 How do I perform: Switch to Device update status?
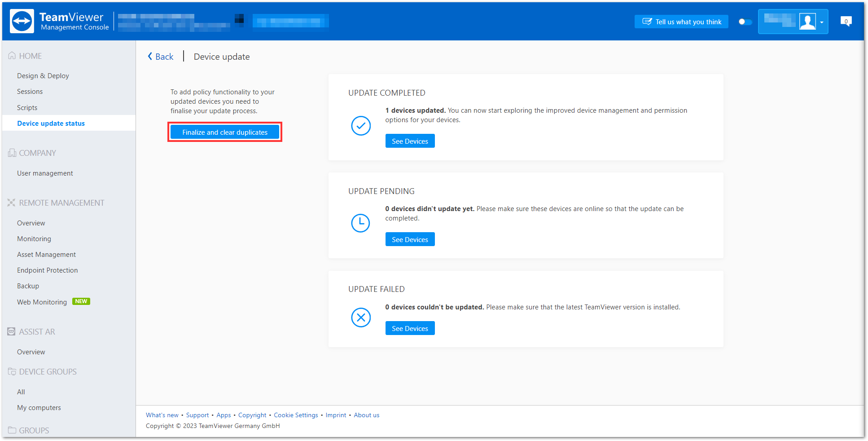pos(51,123)
